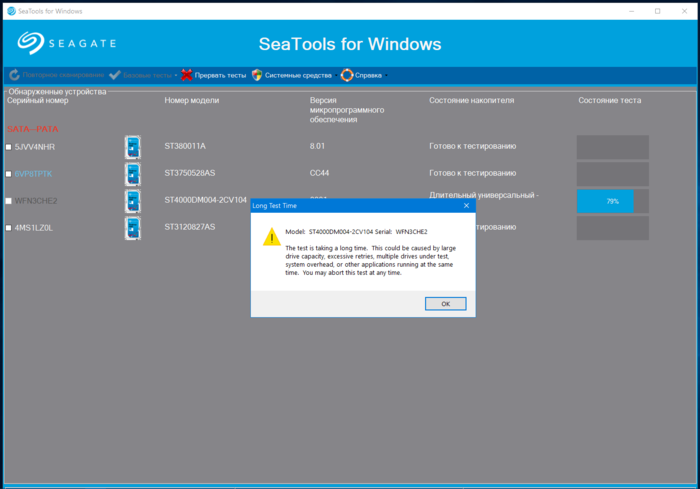This screenshot has width=700, height=489.
Task: Close the Long Test Time dialog
Action: click(466, 205)
